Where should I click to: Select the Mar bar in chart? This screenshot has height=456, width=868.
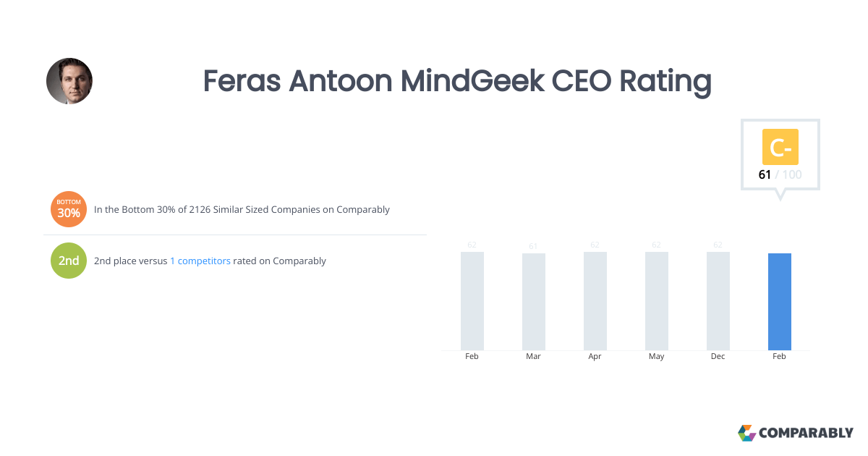click(x=534, y=302)
